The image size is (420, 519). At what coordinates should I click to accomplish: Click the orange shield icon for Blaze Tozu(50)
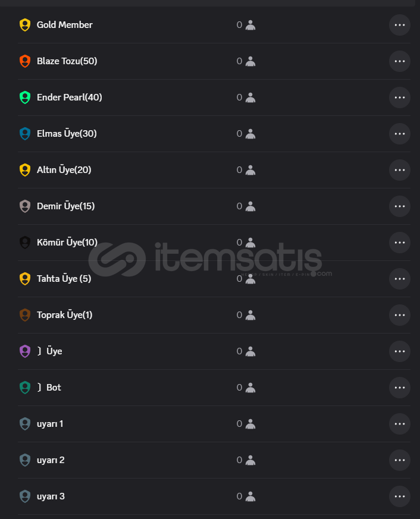(25, 61)
